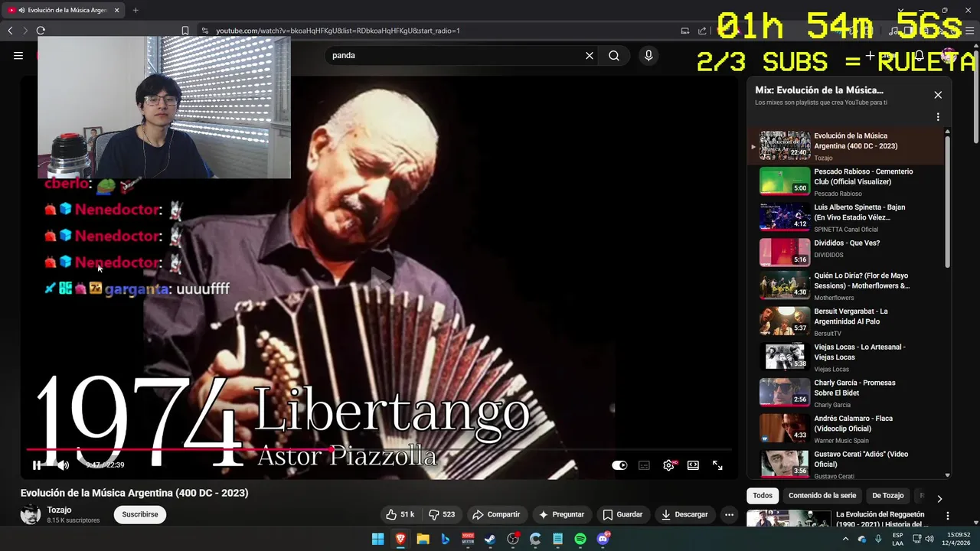Screen dimensions: 980x551
Task: Open Spotify from the taskbar
Action: [x=580, y=540]
